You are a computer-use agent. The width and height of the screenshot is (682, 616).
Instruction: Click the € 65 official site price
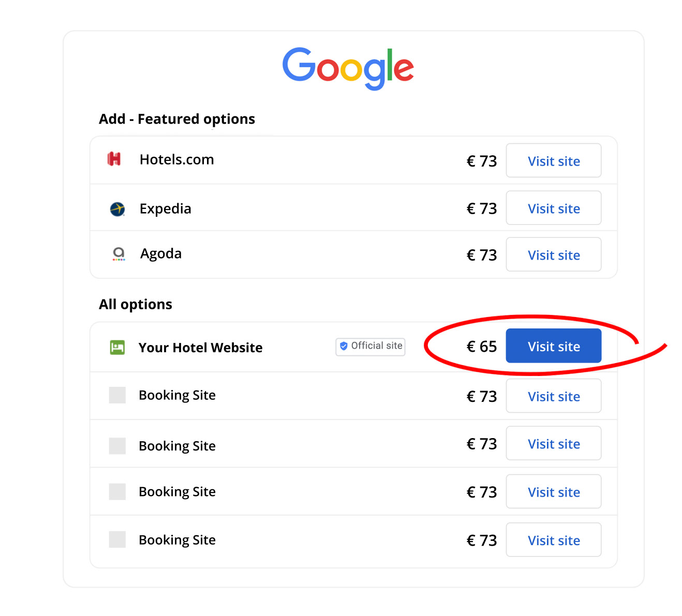point(481,347)
